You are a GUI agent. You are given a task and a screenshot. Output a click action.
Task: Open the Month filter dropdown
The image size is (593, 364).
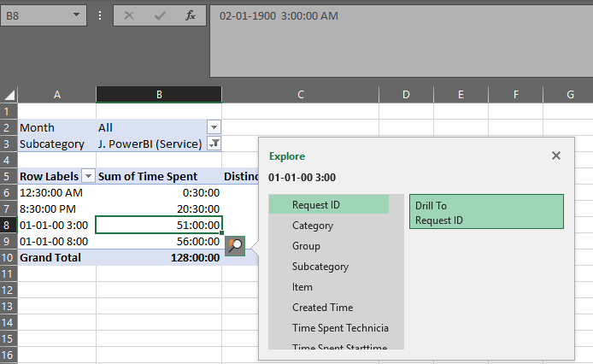(214, 127)
